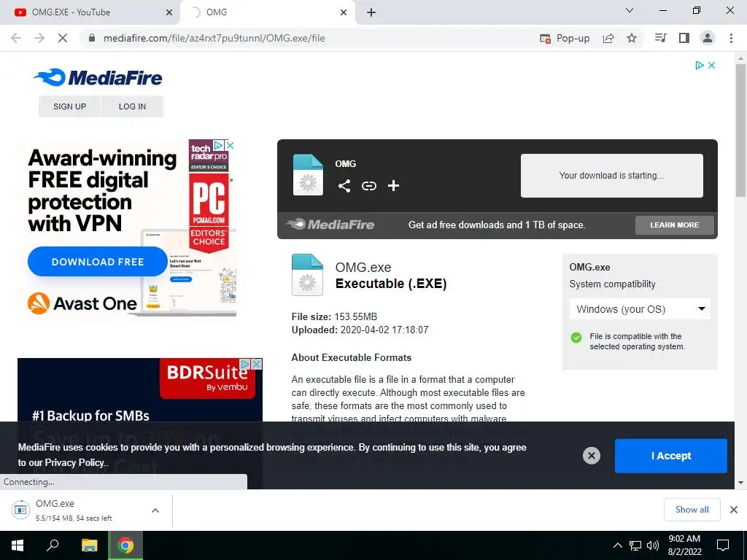Click the Avast One logo on ad
Viewport: 747px width, 560px height.
pyautogui.click(x=82, y=303)
